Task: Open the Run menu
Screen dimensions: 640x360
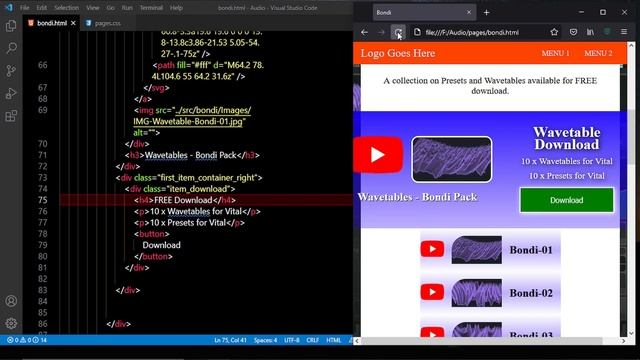Action: 127,8
